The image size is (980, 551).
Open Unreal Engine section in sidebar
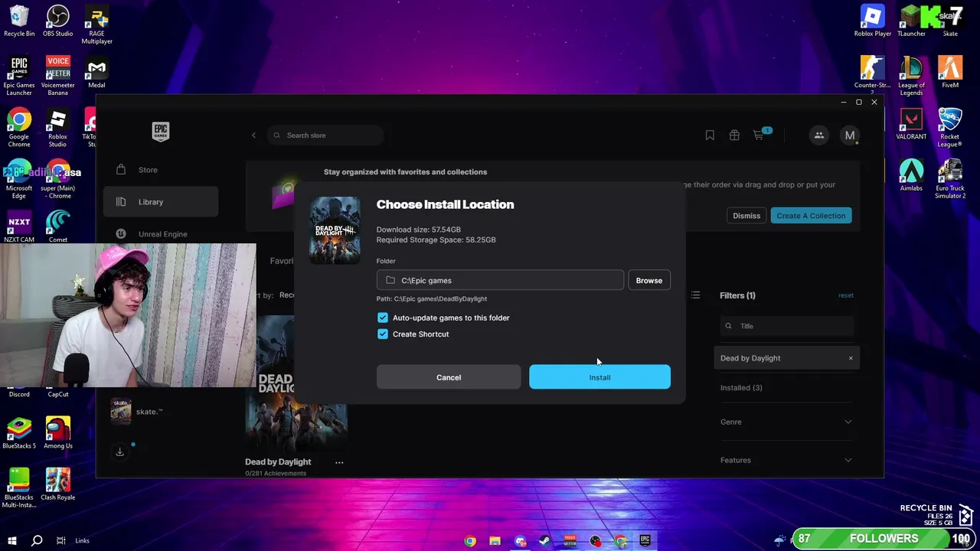(161, 234)
